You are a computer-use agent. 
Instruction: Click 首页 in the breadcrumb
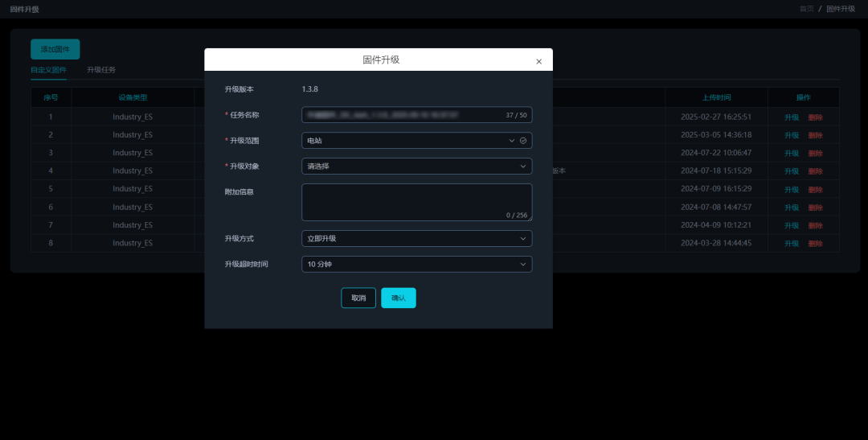point(807,9)
